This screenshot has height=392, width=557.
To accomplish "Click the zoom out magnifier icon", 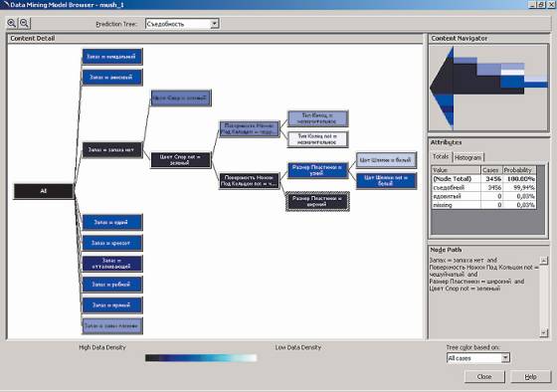I will 24,24.
